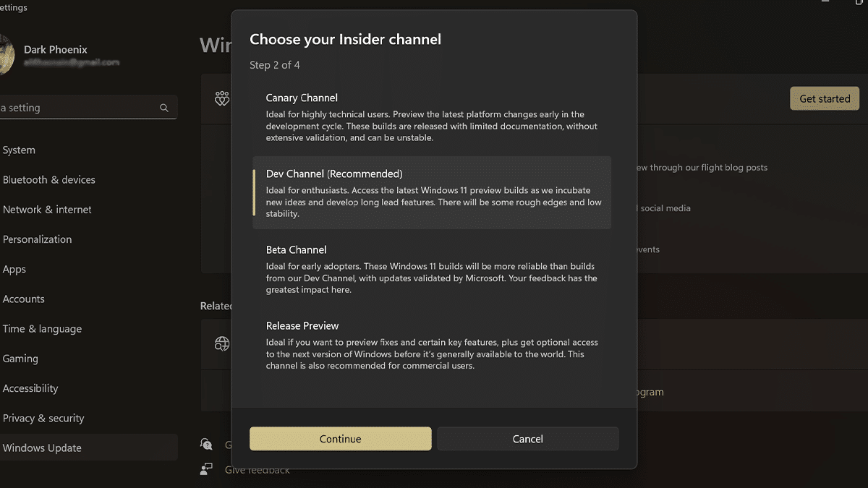The width and height of the screenshot is (868, 488).
Task: Click the search magnifier icon
Action: click(x=164, y=108)
